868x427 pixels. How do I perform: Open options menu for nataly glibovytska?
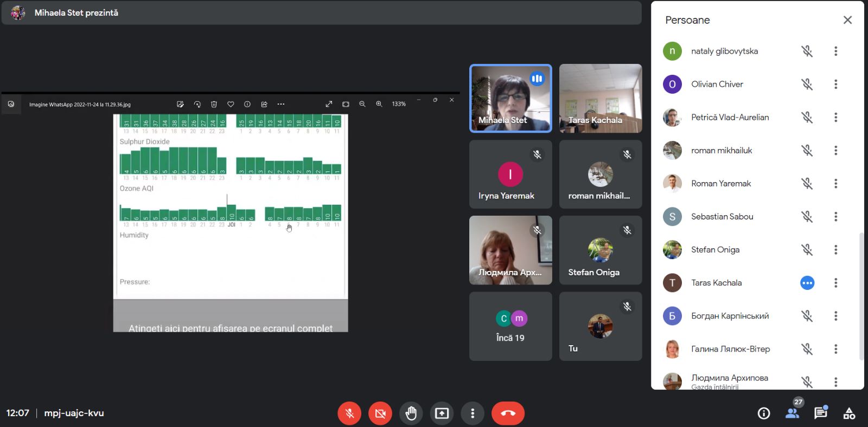(835, 51)
